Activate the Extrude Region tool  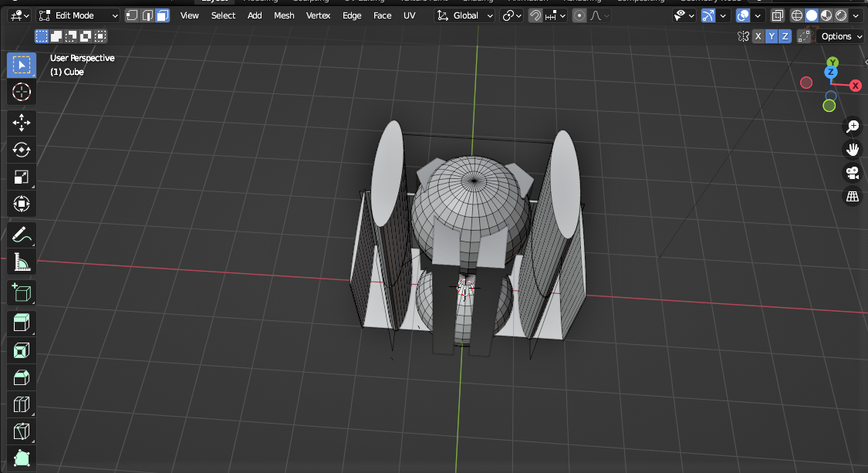(x=21, y=323)
